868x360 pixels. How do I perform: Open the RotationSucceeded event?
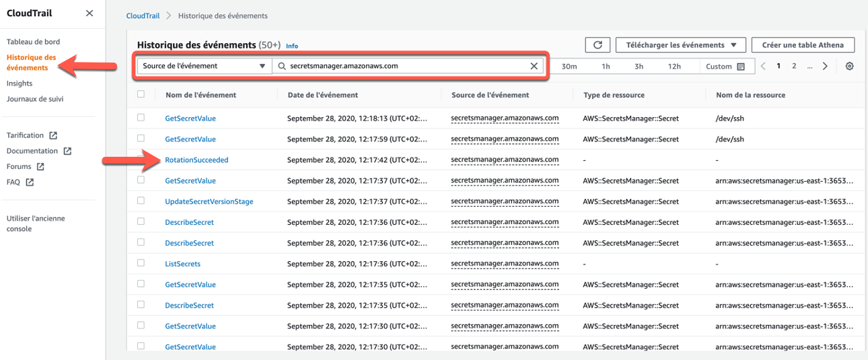(196, 160)
